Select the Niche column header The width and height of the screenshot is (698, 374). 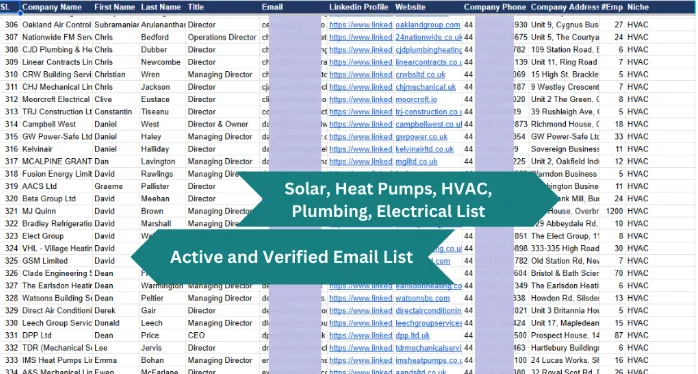(x=637, y=7)
